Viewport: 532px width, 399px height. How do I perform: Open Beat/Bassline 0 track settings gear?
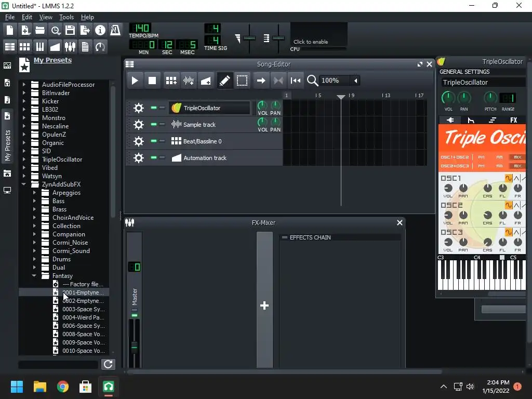pyautogui.click(x=138, y=141)
